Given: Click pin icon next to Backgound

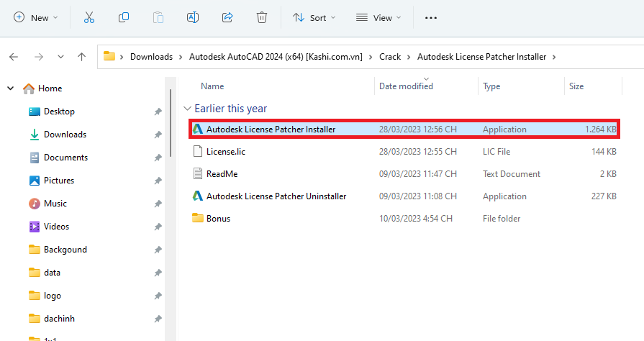Looking at the screenshot, I should (x=158, y=250).
